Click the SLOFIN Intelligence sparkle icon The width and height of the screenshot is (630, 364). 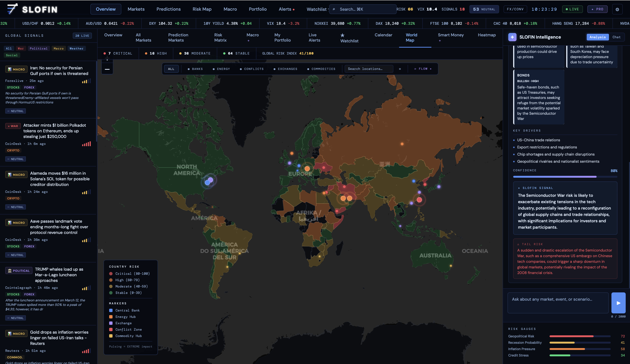point(512,37)
